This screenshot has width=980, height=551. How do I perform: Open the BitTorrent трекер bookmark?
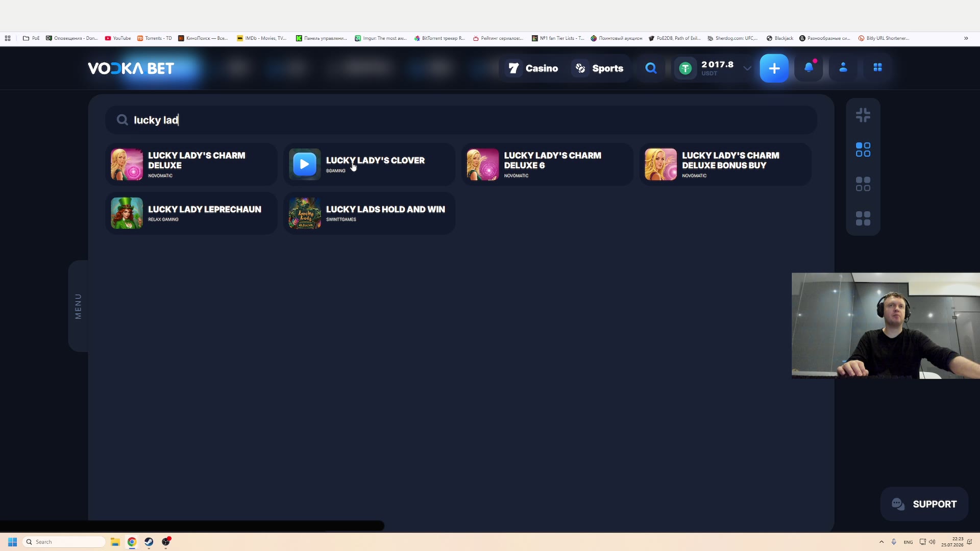click(440, 38)
